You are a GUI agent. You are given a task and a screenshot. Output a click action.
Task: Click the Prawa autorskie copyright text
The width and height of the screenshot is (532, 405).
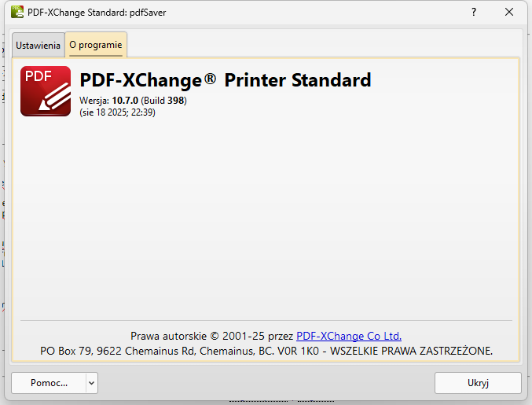(169, 336)
